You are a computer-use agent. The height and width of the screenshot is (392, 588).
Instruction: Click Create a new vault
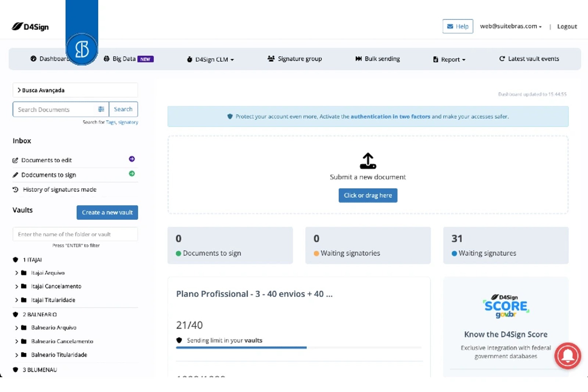(107, 212)
